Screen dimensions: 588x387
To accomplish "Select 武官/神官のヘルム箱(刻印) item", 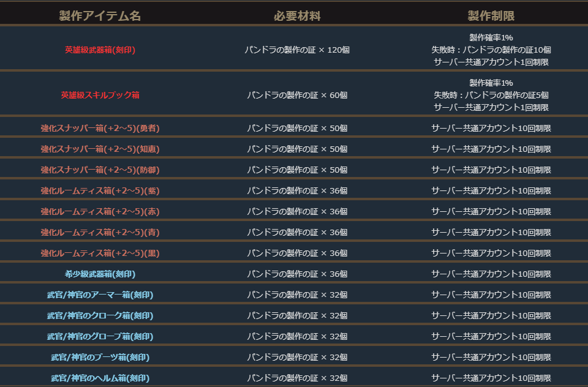I will coord(100,378).
